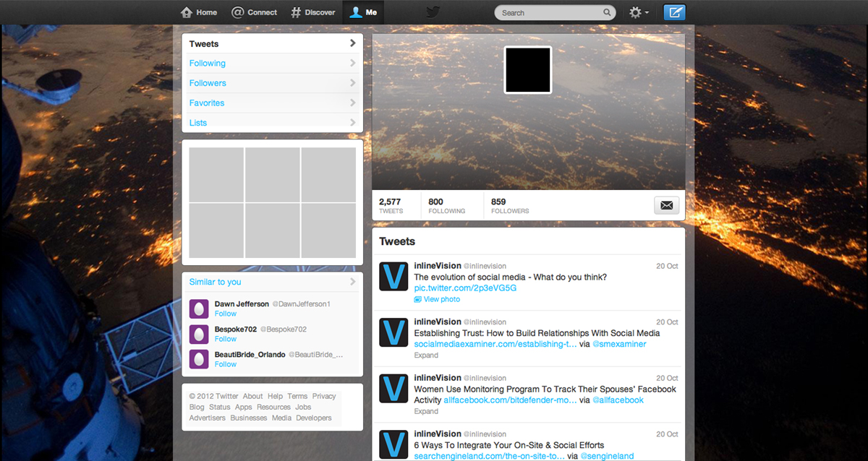Follow Bespoke702
Screen dimensions: 868x461
point(226,339)
